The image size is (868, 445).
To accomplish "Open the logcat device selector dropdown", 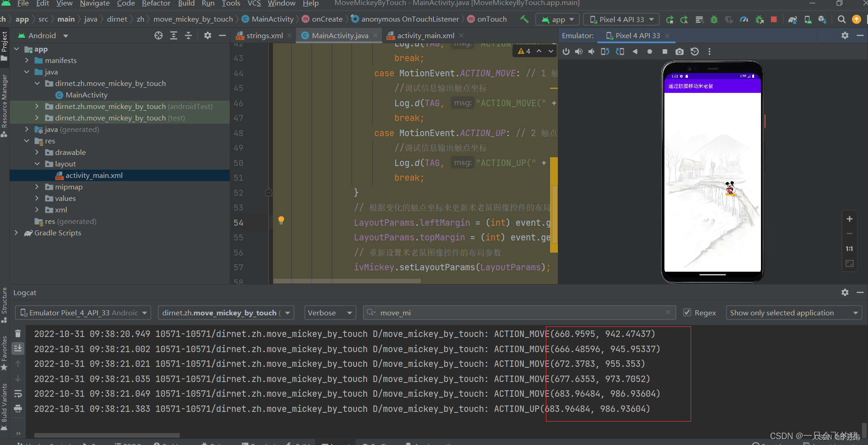I will click(83, 313).
